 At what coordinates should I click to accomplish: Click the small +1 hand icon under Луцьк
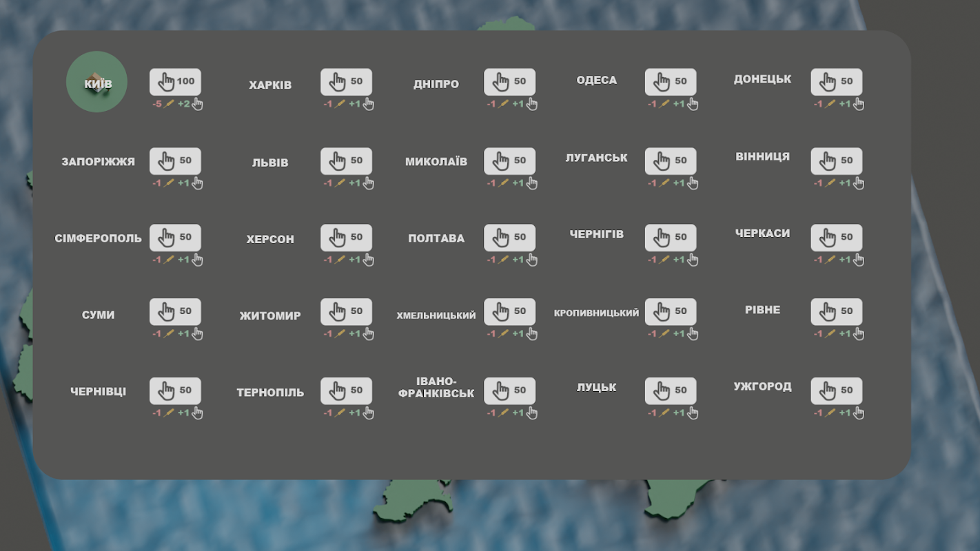(x=693, y=413)
